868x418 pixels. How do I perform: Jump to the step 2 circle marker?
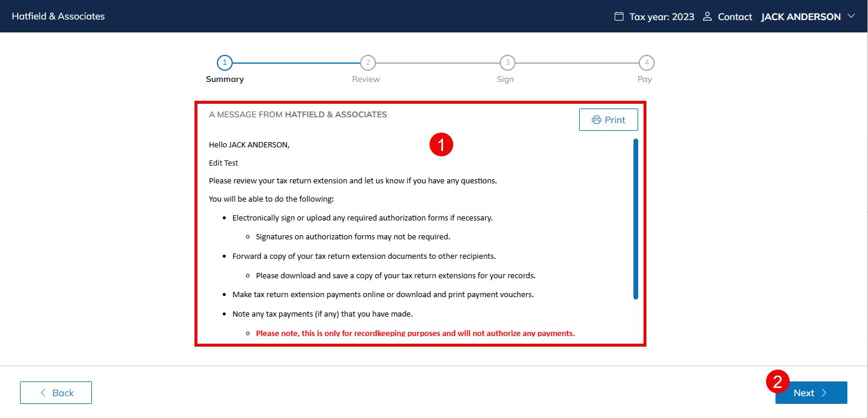[367, 62]
